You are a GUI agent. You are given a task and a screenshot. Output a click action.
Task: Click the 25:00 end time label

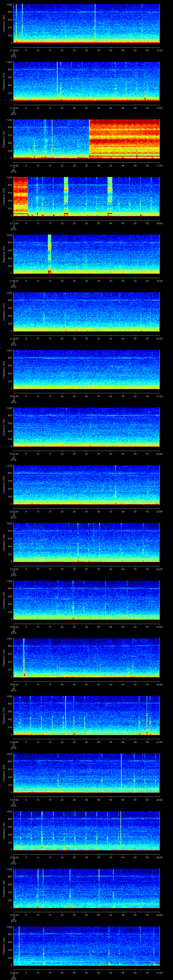tap(159, 627)
